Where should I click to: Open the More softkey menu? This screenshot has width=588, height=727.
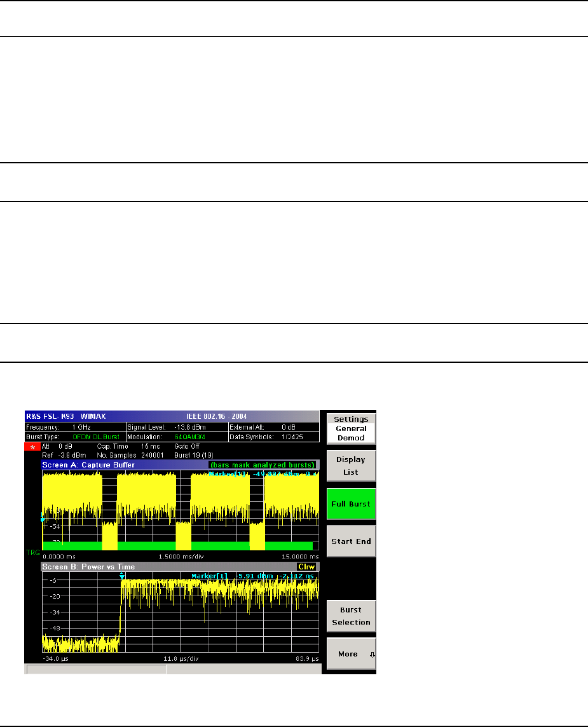point(351,654)
